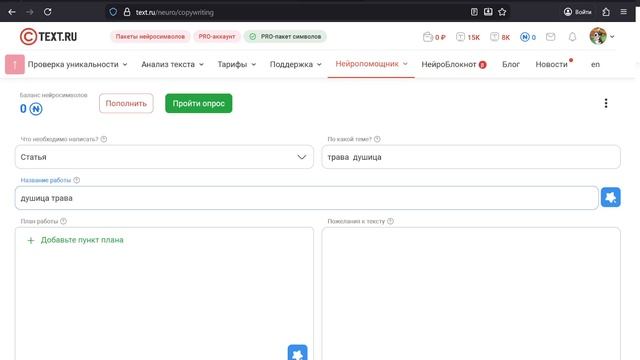Click help icon next to Что необходимо написать
Viewport: 640px width, 360px height.
coord(104,139)
